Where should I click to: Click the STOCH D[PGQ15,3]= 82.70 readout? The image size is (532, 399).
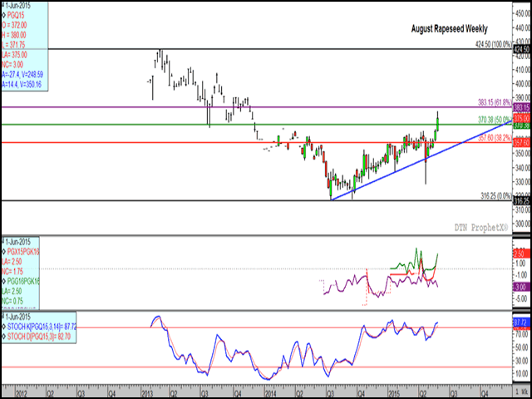coord(39,337)
